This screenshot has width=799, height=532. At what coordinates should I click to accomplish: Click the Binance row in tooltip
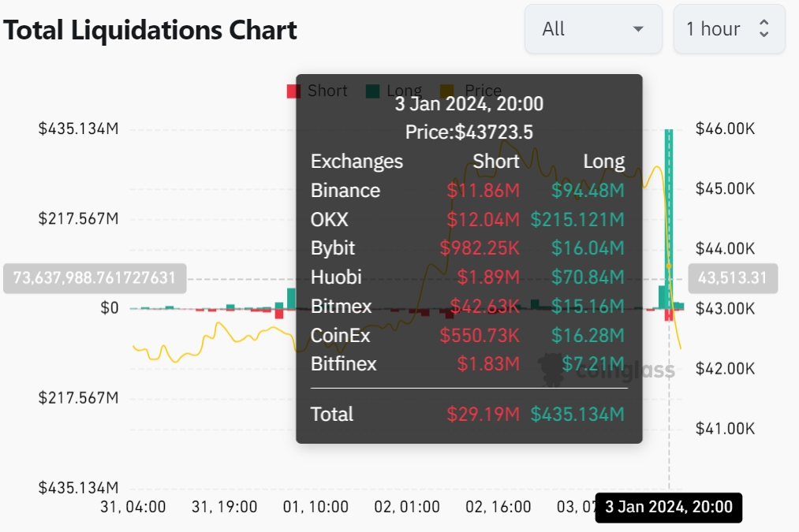[x=468, y=191]
